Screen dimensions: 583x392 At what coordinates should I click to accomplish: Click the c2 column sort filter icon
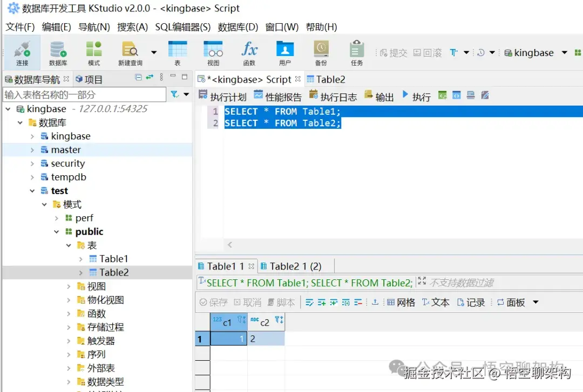[x=279, y=320]
